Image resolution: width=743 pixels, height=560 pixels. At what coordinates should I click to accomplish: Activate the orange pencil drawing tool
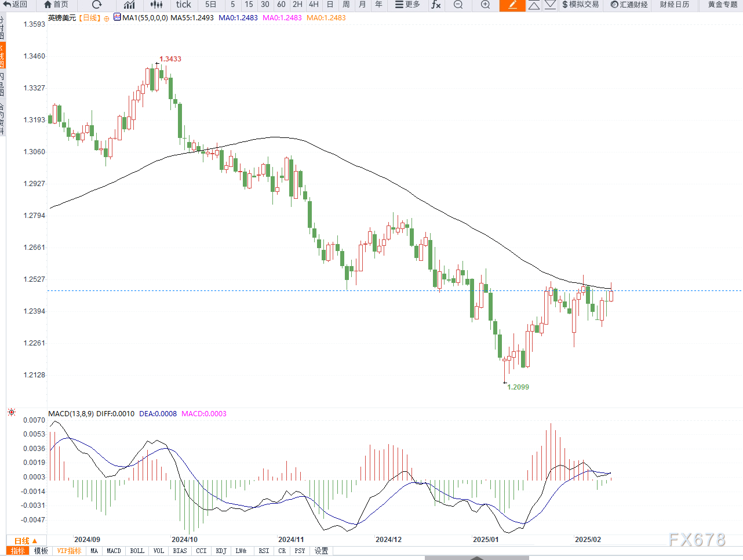[x=512, y=5]
